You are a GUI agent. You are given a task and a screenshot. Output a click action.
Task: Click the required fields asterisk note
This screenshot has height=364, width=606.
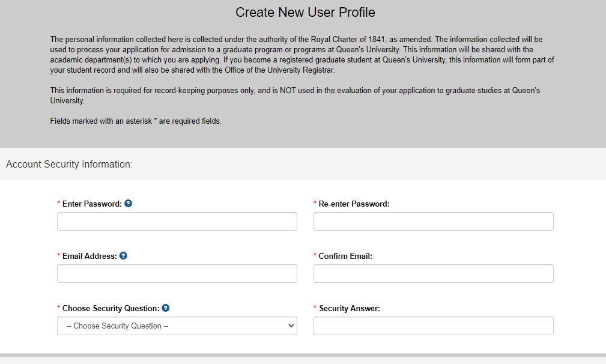click(136, 121)
